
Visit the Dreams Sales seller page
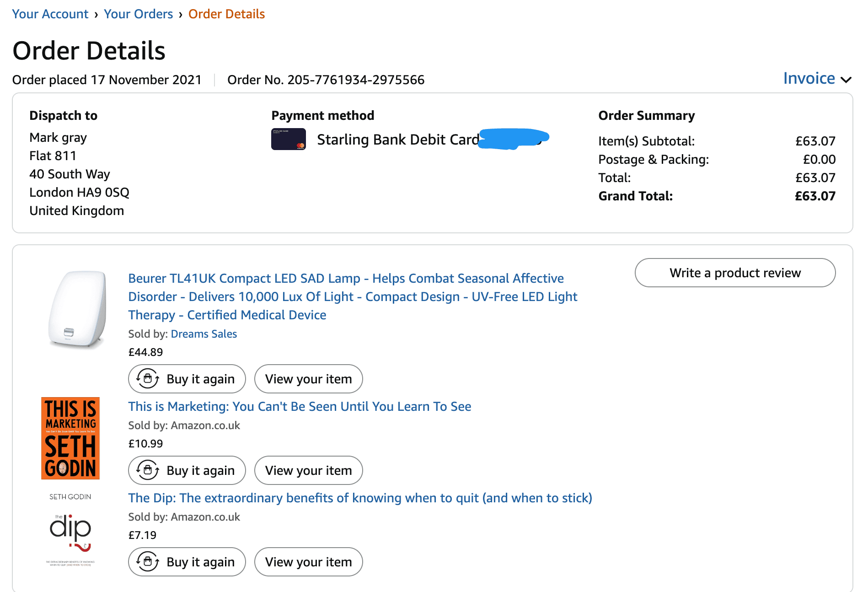coord(204,334)
